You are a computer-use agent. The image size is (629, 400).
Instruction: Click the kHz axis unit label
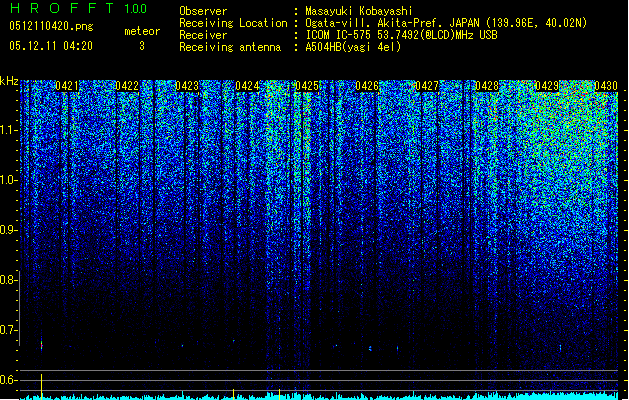(x=9, y=81)
